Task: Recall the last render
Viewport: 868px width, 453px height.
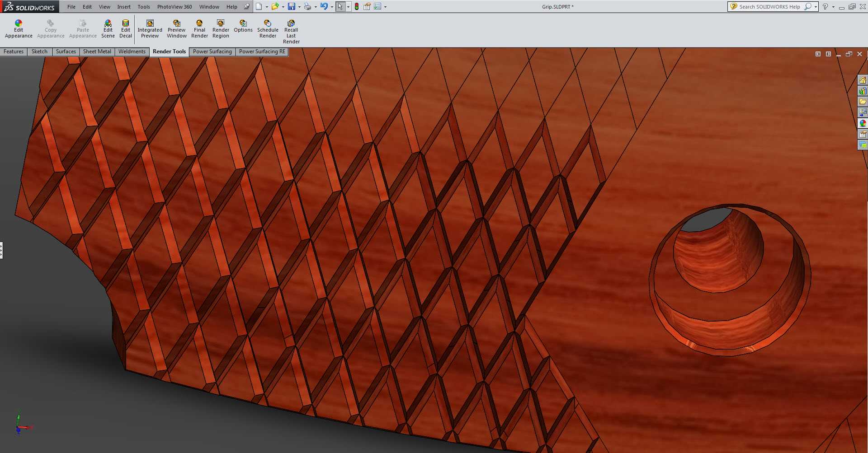Action: [x=291, y=32]
